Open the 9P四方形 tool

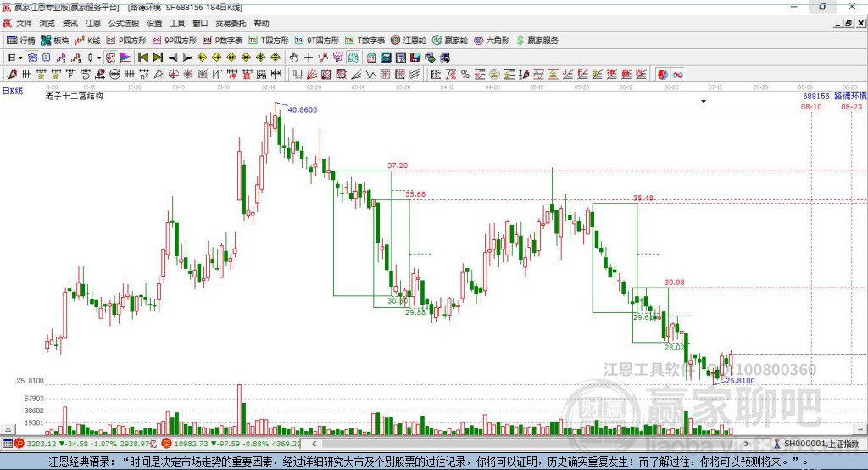(175, 41)
